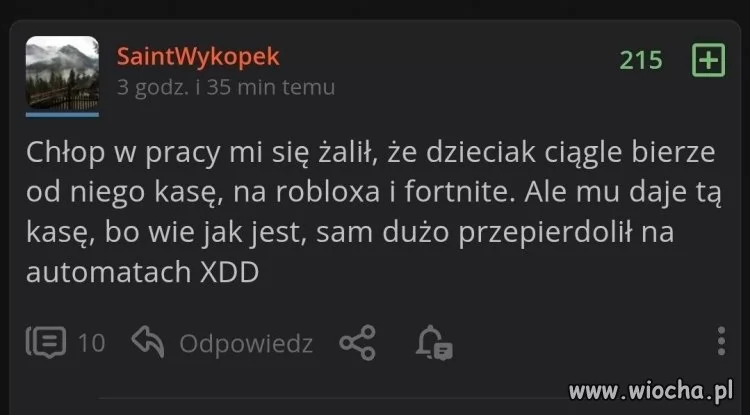Click the reply arrow icon
750x415 pixels.
(x=148, y=341)
